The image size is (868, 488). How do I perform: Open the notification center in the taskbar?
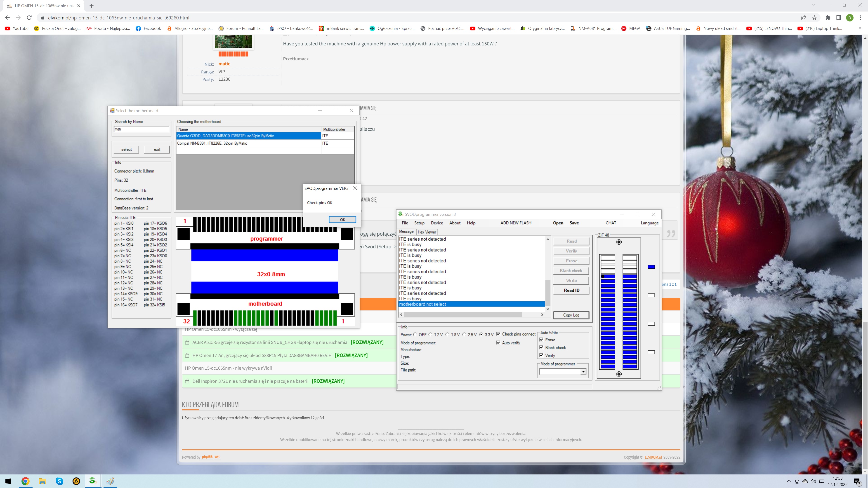(857, 481)
